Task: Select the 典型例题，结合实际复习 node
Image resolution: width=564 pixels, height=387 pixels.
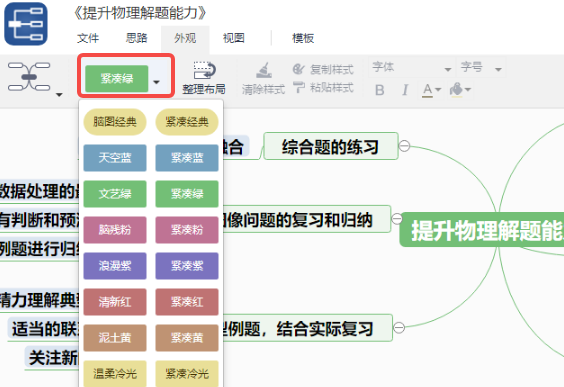Action: (308, 328)
